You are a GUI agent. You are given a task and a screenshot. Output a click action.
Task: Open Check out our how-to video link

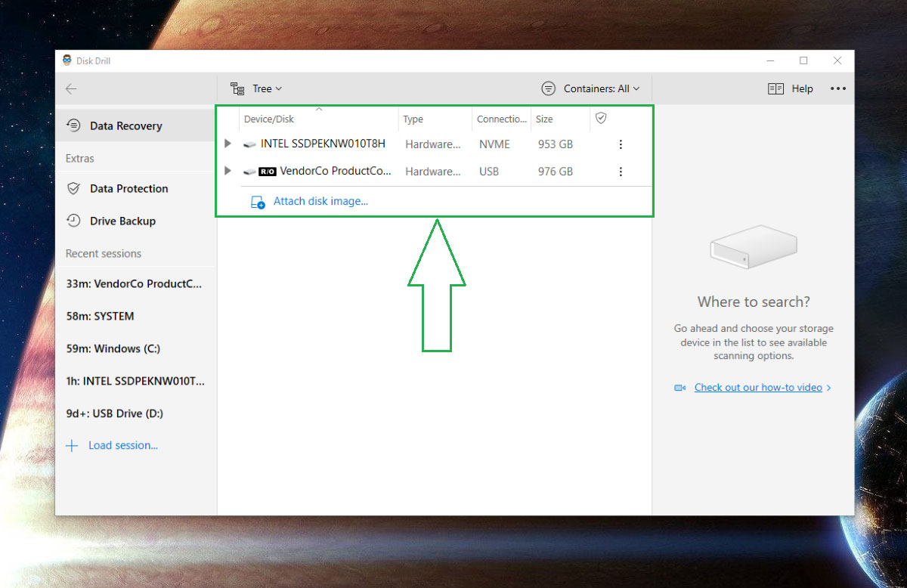(x=758, y=387)
